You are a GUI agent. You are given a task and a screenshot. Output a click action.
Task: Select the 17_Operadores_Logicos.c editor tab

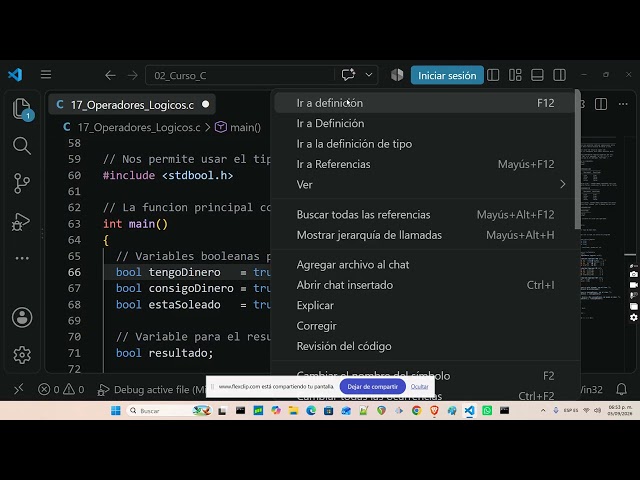point(132,105)
